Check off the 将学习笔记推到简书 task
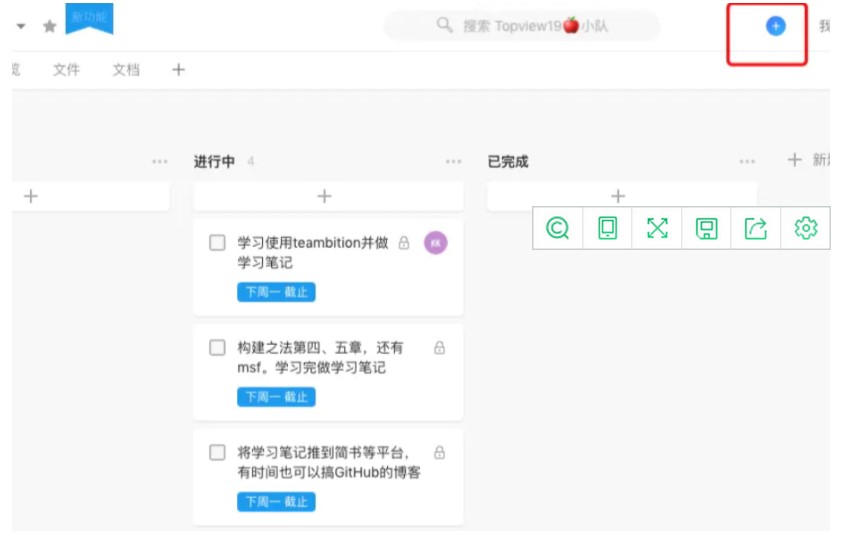This screenshot has width=852, height=549. pos(217,452)
